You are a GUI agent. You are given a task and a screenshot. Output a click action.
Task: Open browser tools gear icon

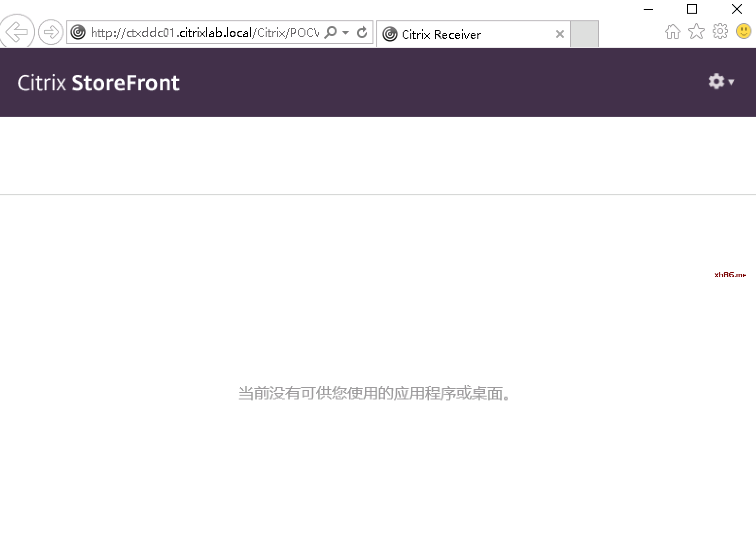(x=720, y=31)
